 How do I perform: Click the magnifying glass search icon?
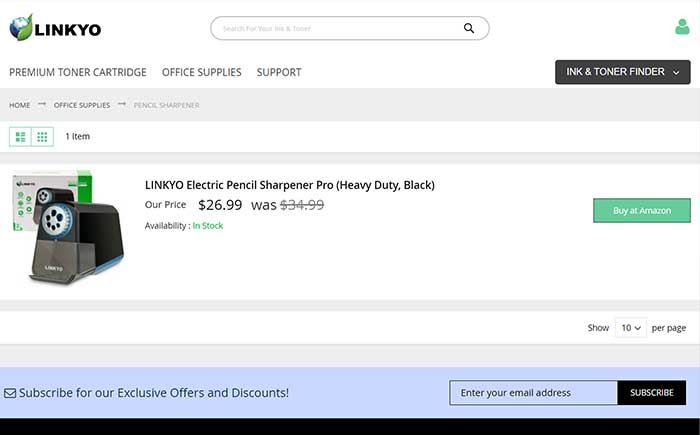(468, 28)
